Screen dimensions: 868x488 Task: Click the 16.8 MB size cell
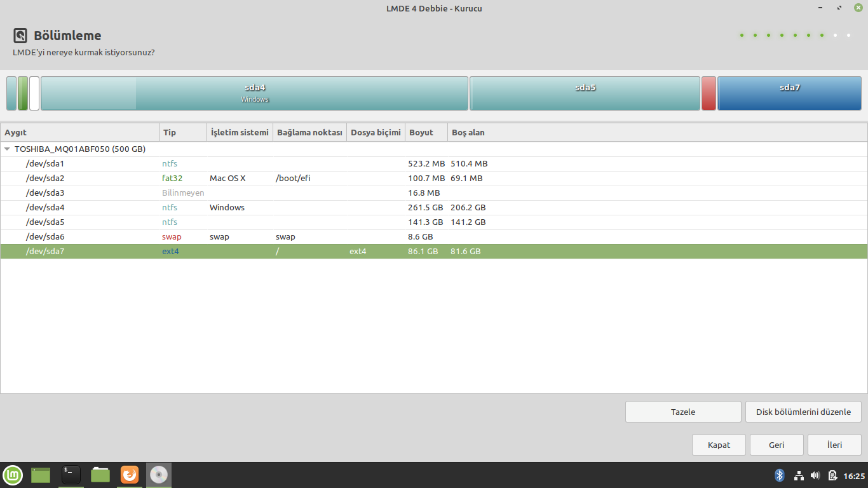[424, 193]
